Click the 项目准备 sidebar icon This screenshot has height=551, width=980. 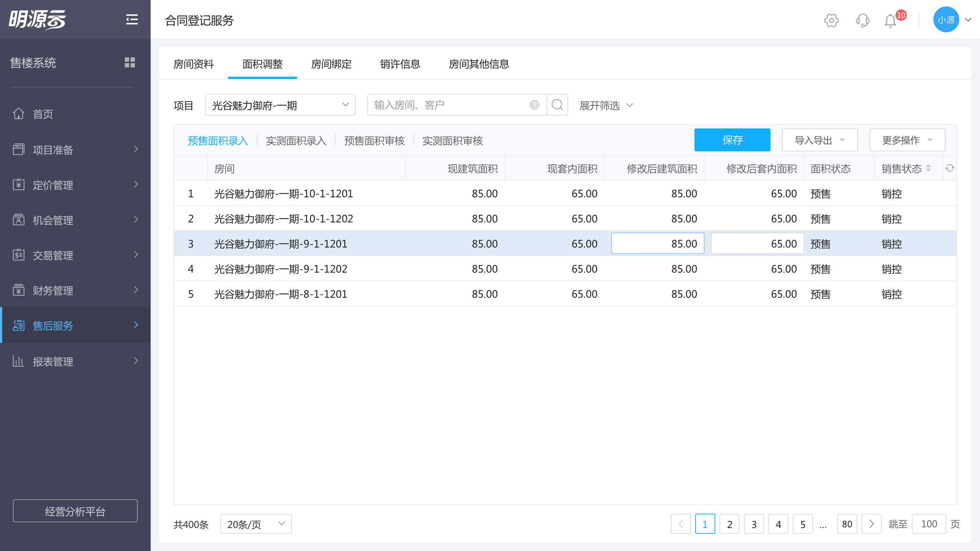(x=19, y=149)
